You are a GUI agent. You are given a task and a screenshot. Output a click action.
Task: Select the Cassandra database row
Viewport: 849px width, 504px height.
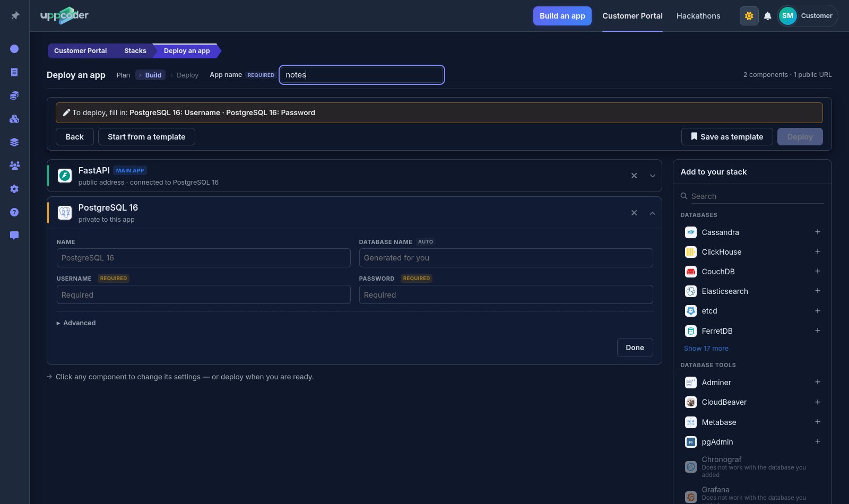point(752,232)
